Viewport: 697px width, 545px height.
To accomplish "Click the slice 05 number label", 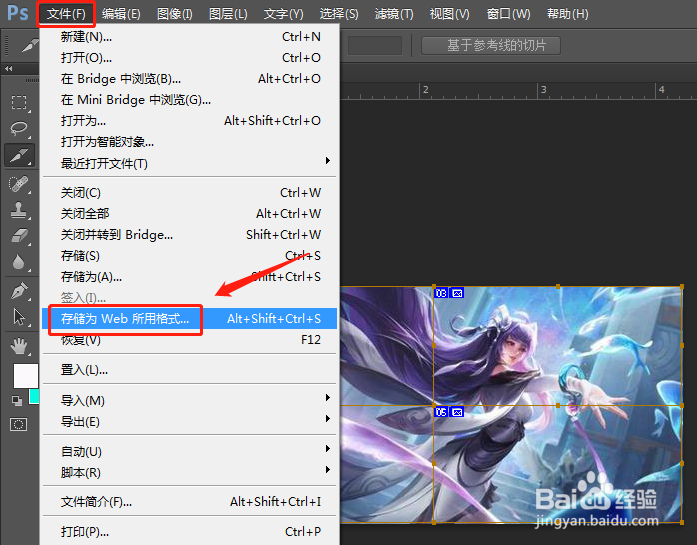I will coord(441,413).
